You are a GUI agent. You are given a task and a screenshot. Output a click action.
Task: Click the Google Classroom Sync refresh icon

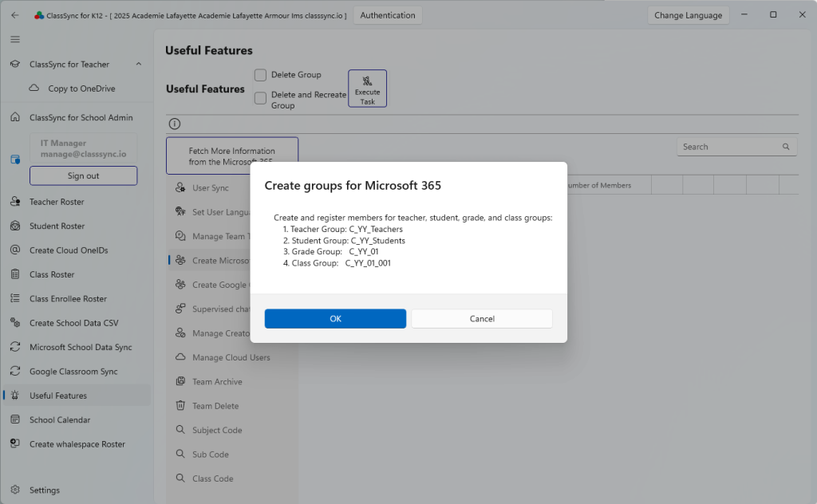pyautogui.click(x=15, y=372)
